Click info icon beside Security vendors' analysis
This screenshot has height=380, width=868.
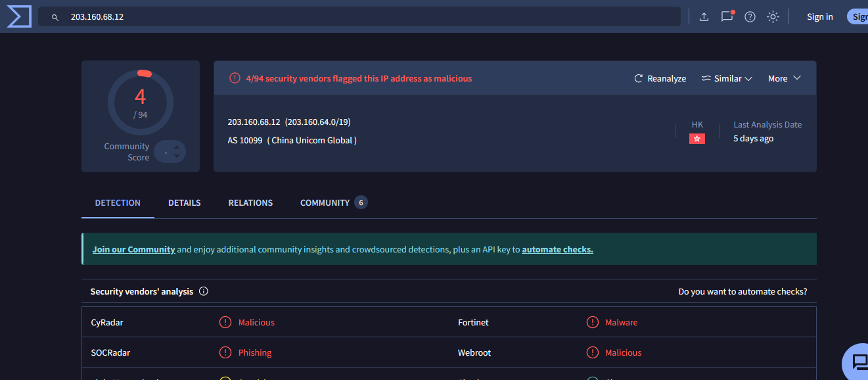(x=204, y=291)
